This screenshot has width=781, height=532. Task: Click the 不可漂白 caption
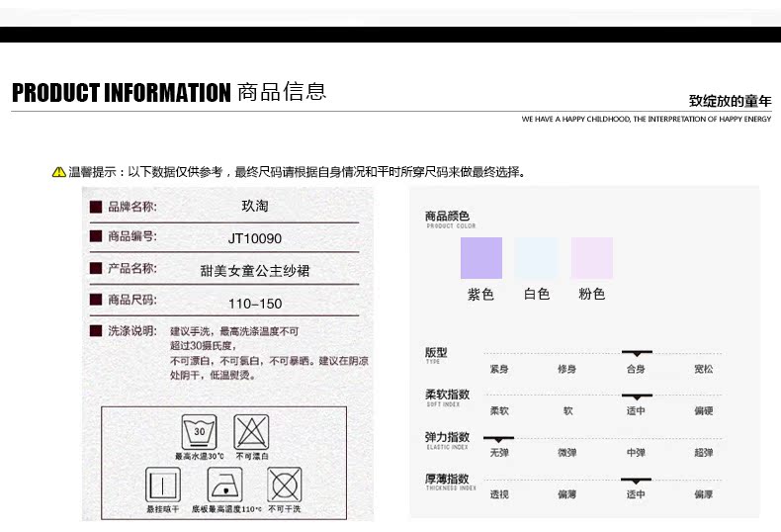252,456
